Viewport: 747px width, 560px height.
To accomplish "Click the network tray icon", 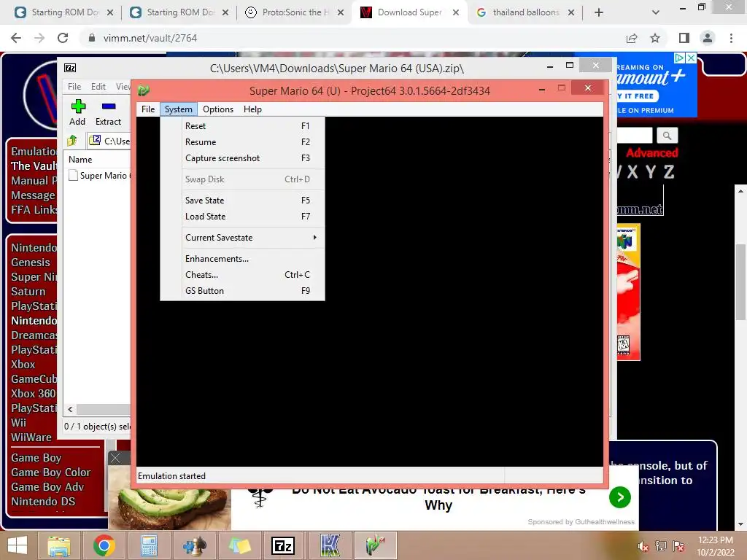I will pyautogui.click(x=661, y=546).
